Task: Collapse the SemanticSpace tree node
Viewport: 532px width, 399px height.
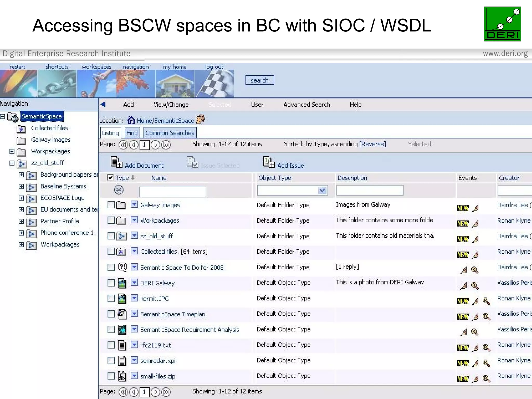Action: tap(3, 116)
